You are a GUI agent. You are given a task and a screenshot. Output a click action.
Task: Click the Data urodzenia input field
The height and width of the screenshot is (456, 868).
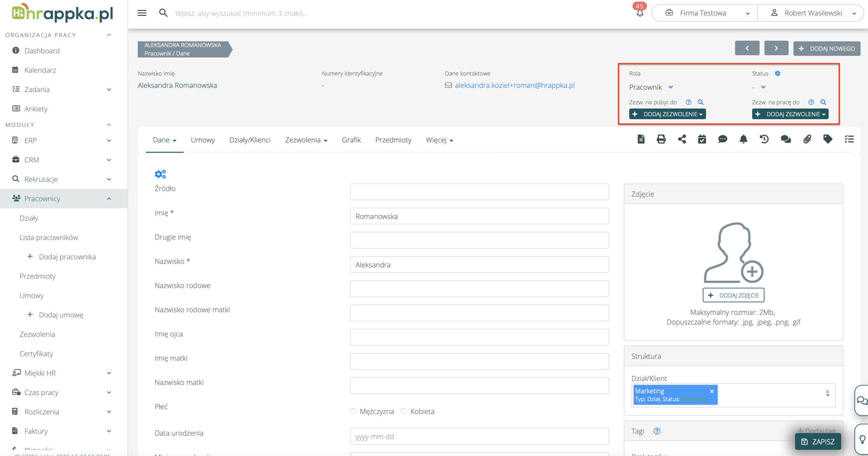(x=479, y=437)
